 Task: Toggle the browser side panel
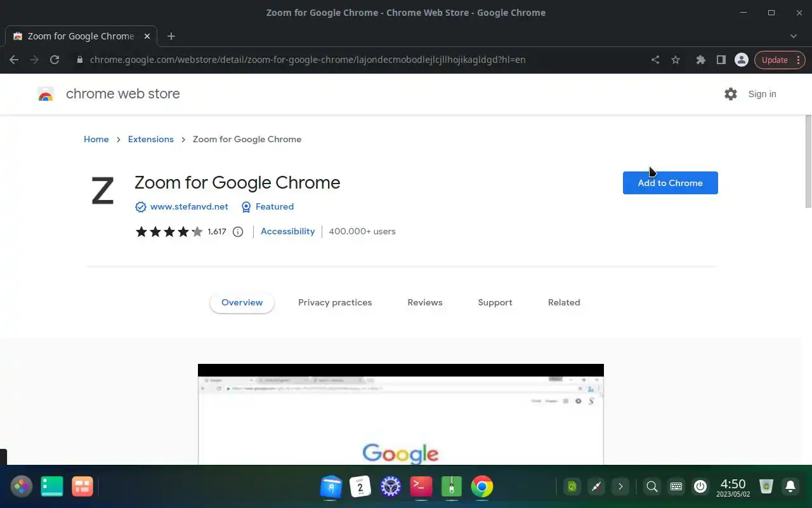[x=721, y=60]
